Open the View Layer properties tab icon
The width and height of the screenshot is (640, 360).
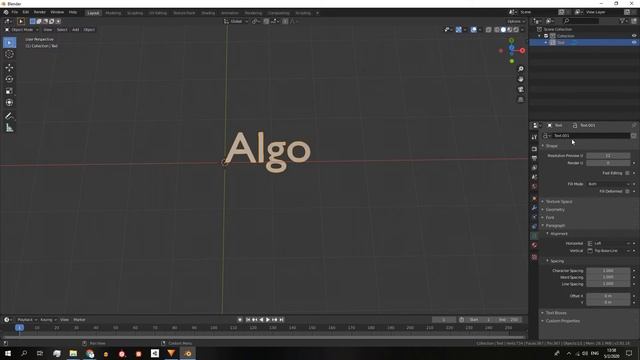(x=534, y=167)
